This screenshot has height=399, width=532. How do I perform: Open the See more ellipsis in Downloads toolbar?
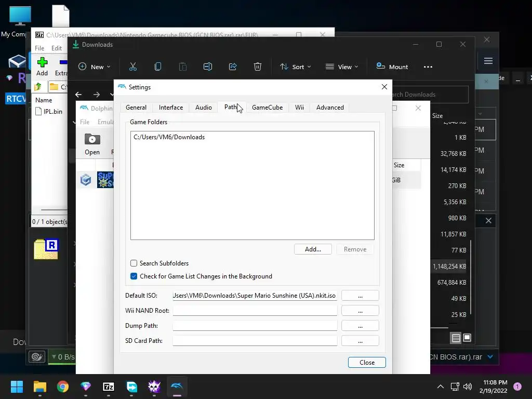pos(428,67)
